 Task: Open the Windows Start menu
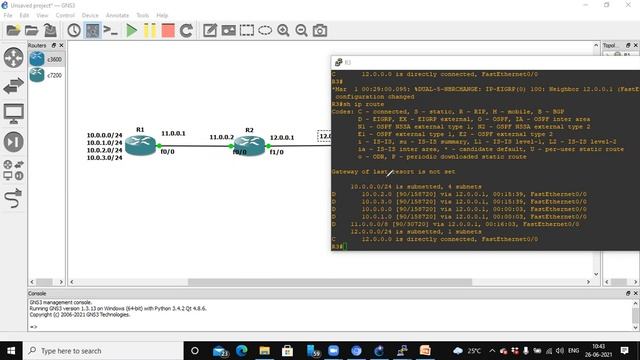click(x=11, y=351)
